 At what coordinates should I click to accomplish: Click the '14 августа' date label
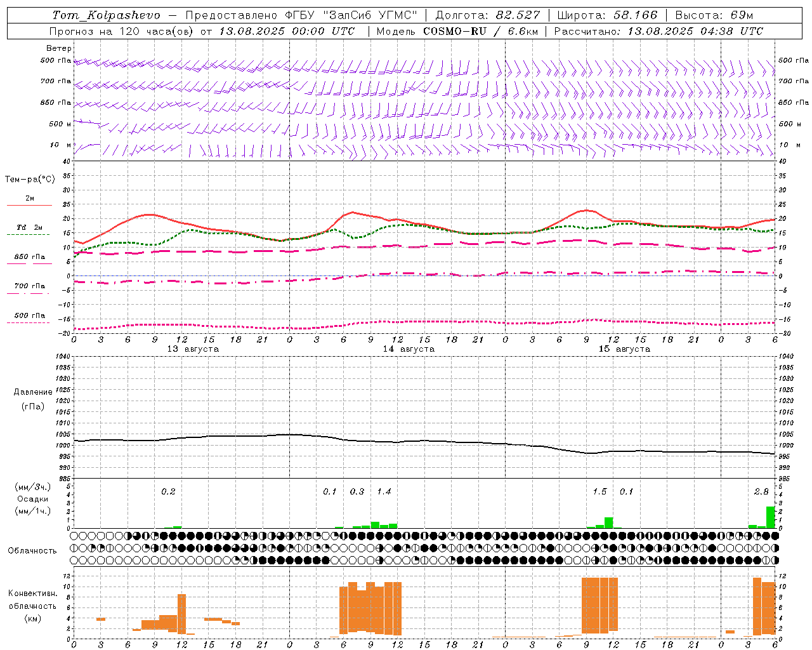409,348
